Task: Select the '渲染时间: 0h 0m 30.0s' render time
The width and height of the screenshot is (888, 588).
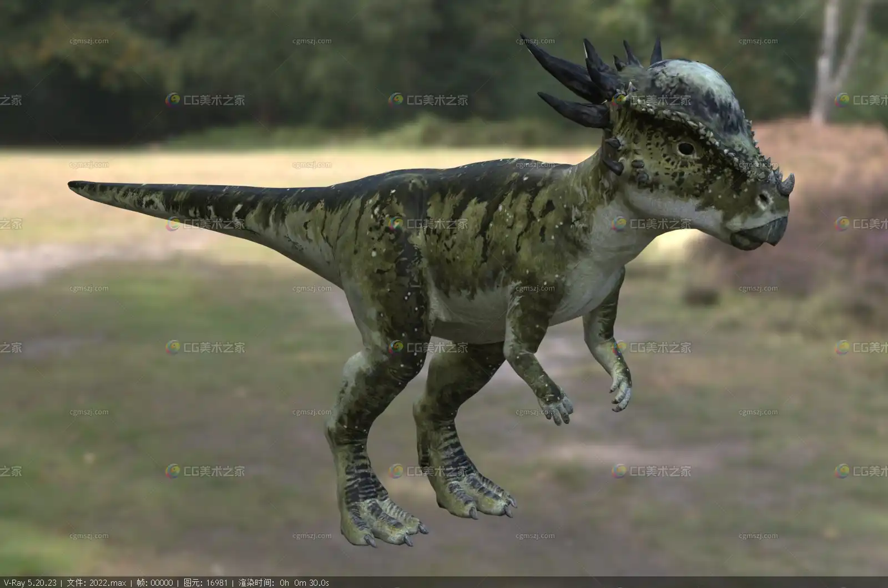Action: pyautogui.click(x=284, y=582)
